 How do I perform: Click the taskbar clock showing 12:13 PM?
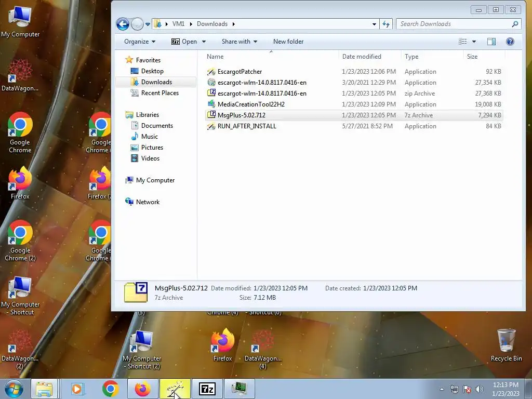[x=506, y=389]
